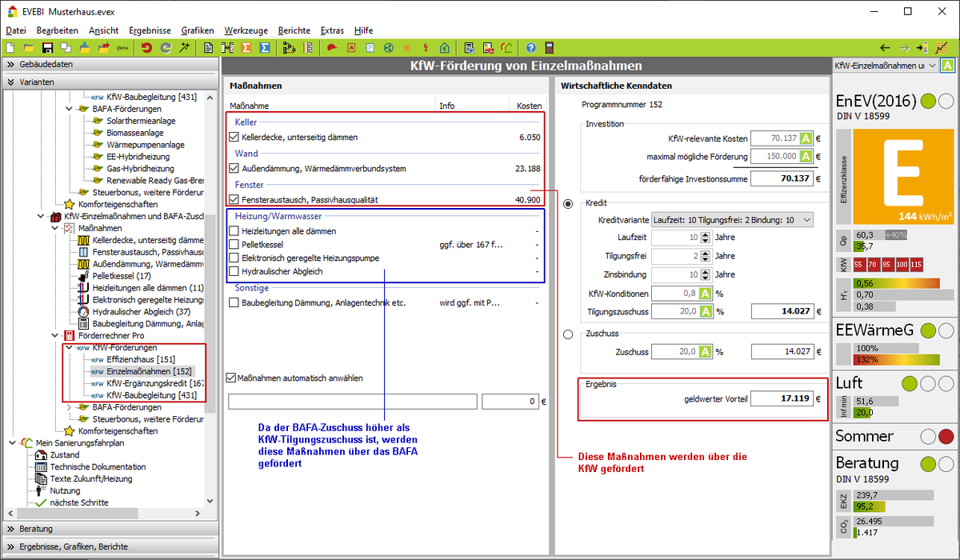Screen dimensions: 960x560
Task: Open the KfW-Einzelmaßnahmen variant dropdown
Action: tap(885, 65)
